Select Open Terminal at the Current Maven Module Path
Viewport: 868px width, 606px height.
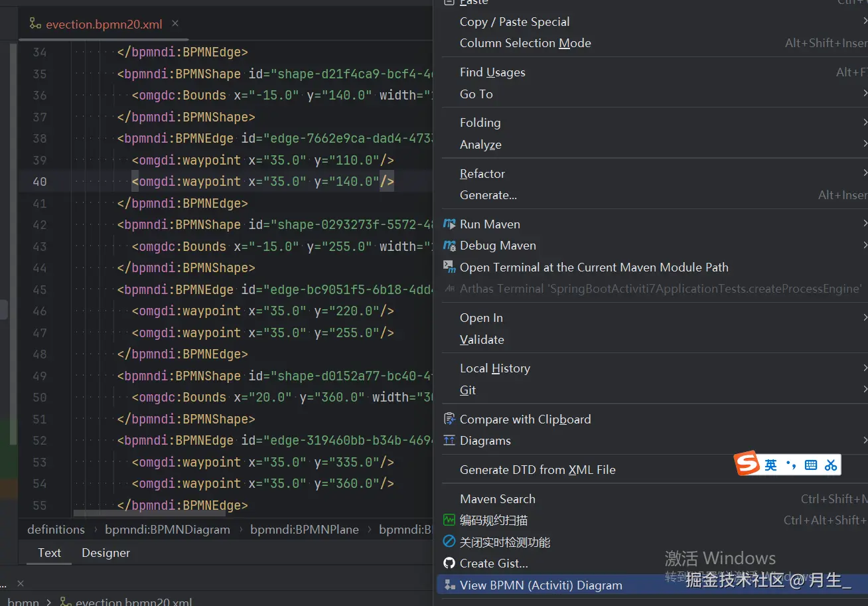(650, 267)
